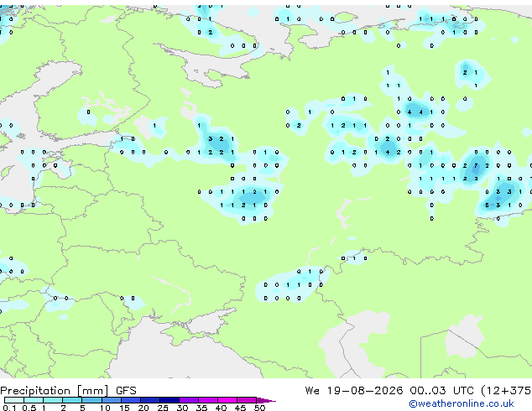
Task: Click the '7' precipitation value on the map
Action: (x=476, y=165)
